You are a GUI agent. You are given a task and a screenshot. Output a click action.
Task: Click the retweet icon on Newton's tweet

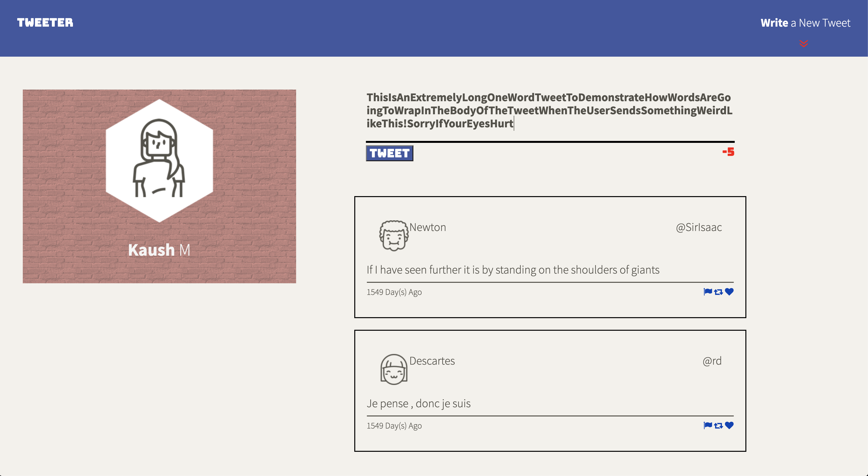pos(717,291)
